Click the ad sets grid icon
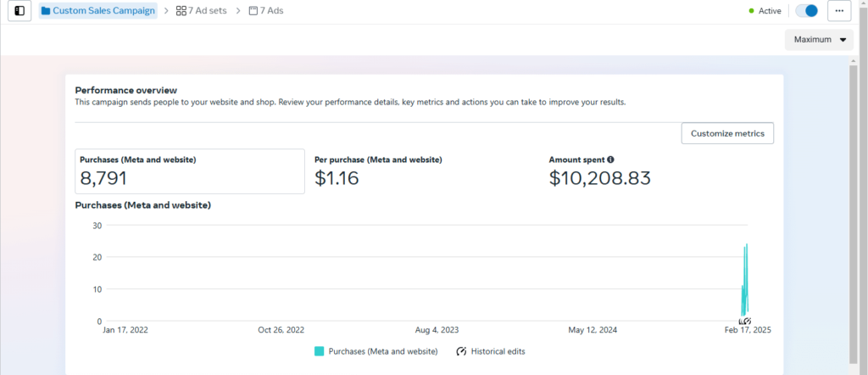The width and height of the screenshot is (868, 375). pyautogui.click(x=181, y=11)
